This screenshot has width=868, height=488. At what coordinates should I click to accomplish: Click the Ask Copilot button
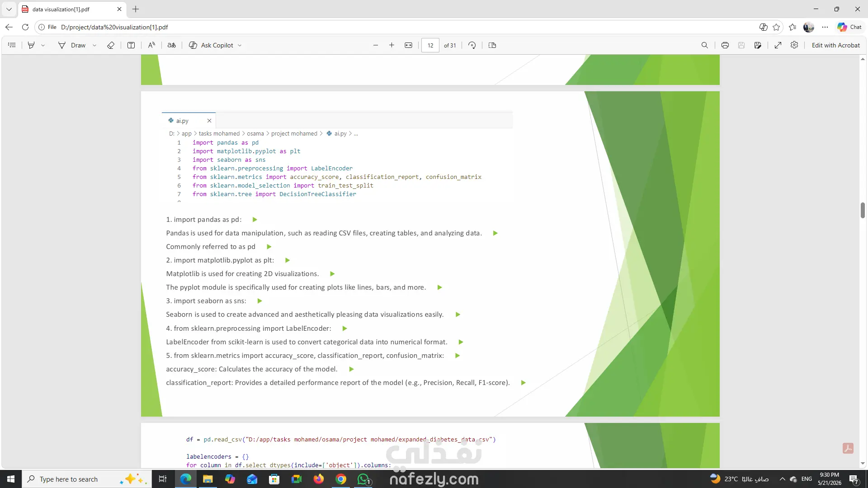pyautogui.click(x=211, y=45)
